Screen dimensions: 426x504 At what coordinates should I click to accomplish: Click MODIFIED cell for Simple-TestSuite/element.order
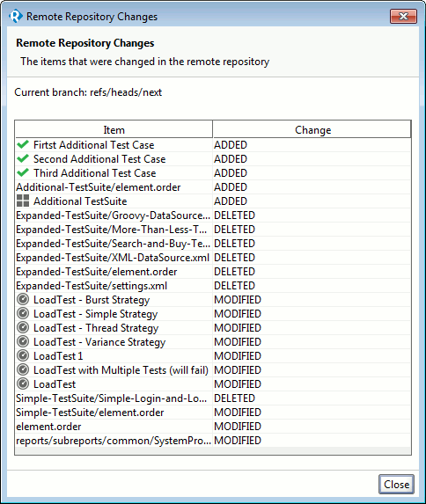pos(312,413)
